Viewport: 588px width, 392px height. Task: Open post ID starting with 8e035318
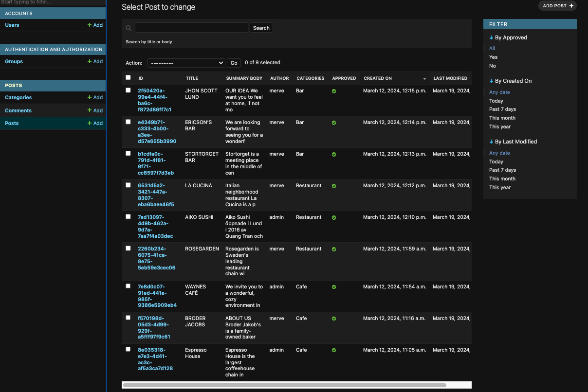point(155,359)
